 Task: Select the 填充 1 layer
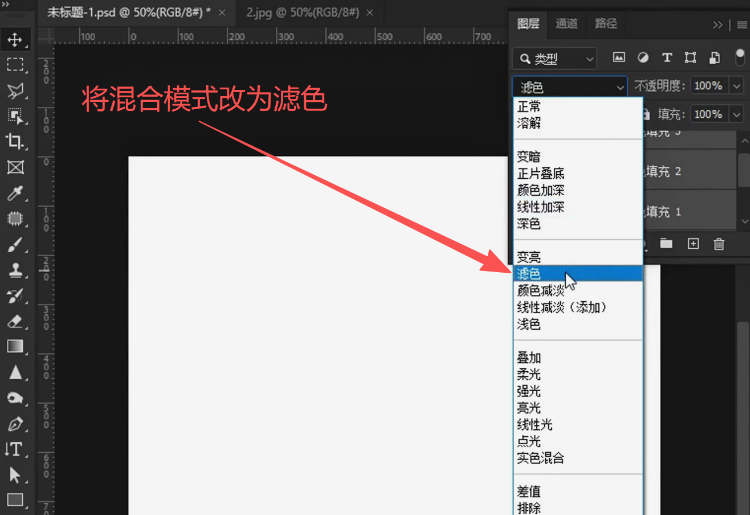coord(689,211)
